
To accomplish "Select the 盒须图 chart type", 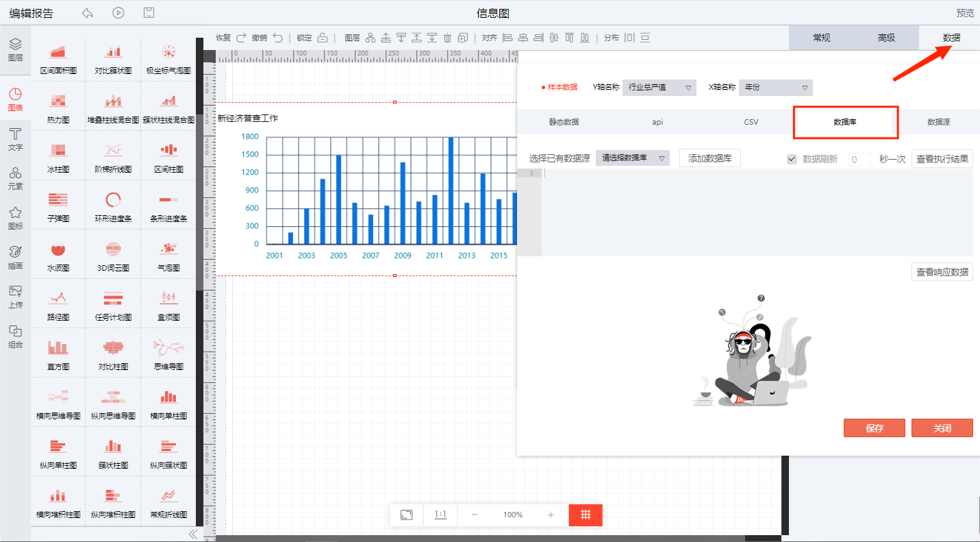I will 168,306.
